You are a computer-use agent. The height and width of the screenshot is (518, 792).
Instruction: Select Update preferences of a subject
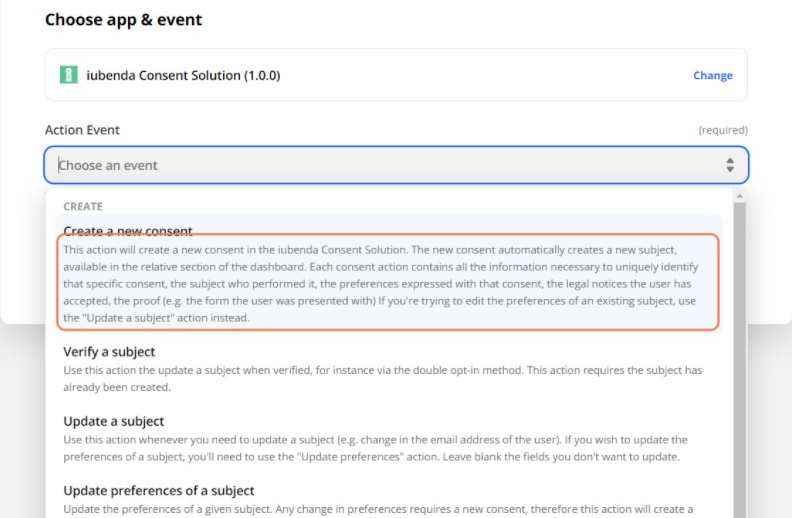pos(159,490)
